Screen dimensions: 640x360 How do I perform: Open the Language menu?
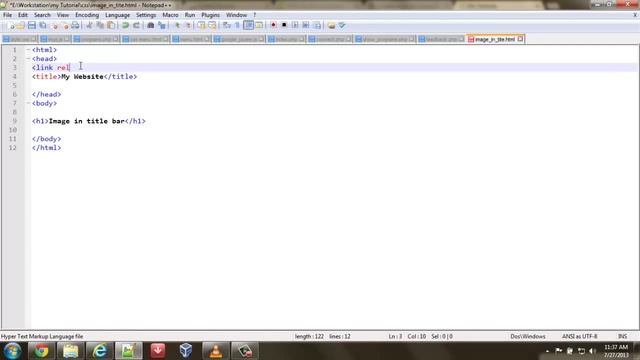click(117, 15)
